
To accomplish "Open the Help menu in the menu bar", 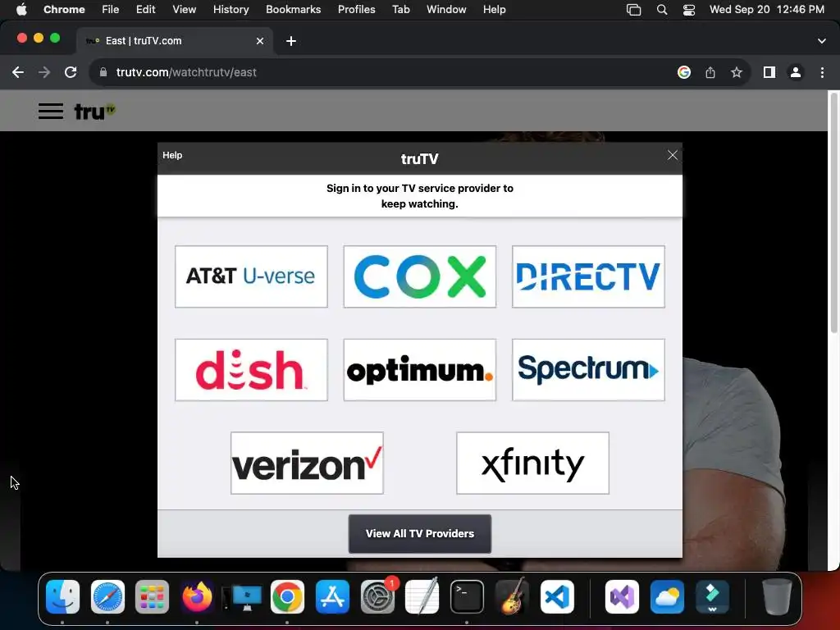I will coord(494,10).
